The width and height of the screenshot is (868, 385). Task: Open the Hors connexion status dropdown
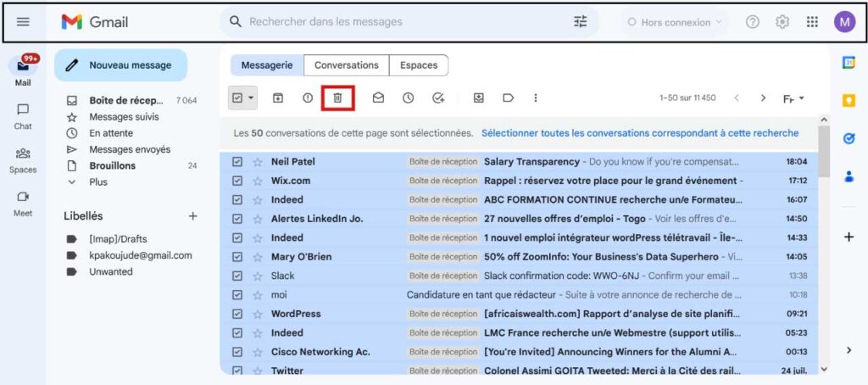tap(674, 22)
